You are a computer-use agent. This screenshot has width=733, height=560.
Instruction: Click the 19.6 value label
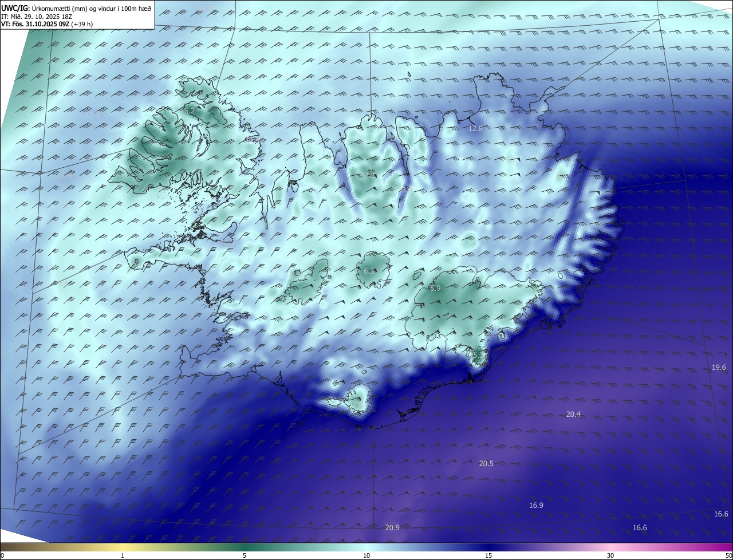click(x=719, y=367)
